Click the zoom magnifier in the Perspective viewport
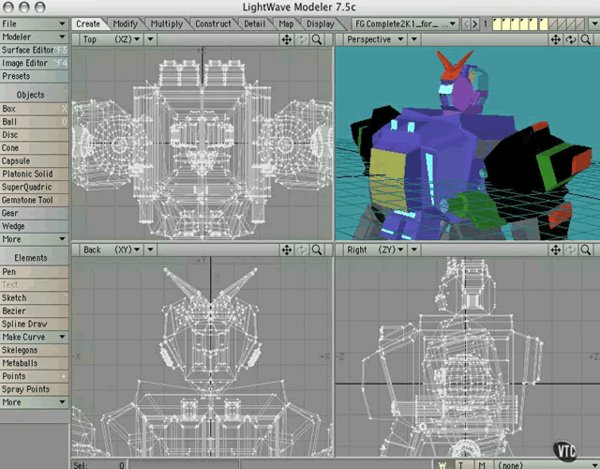 (x=585, y=39)
